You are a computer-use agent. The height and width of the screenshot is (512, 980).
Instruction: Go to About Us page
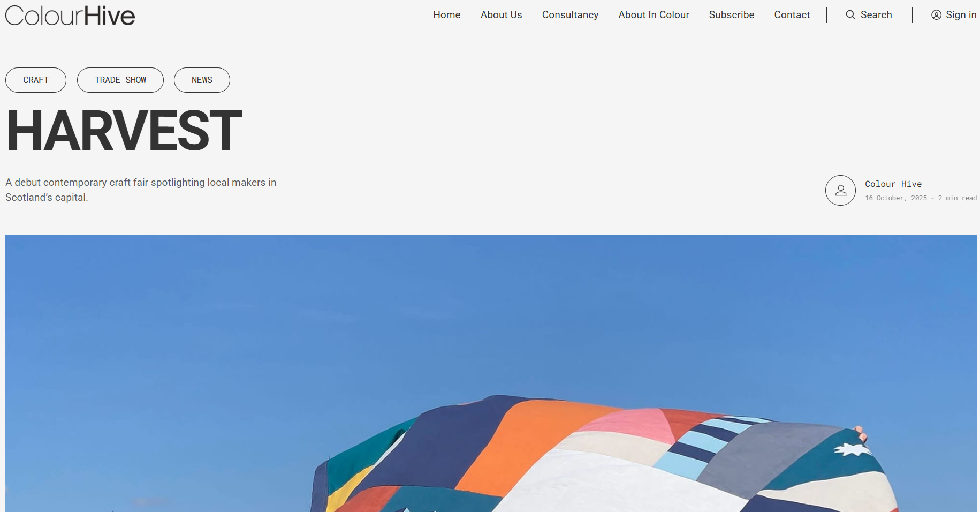tap(501, 15)
